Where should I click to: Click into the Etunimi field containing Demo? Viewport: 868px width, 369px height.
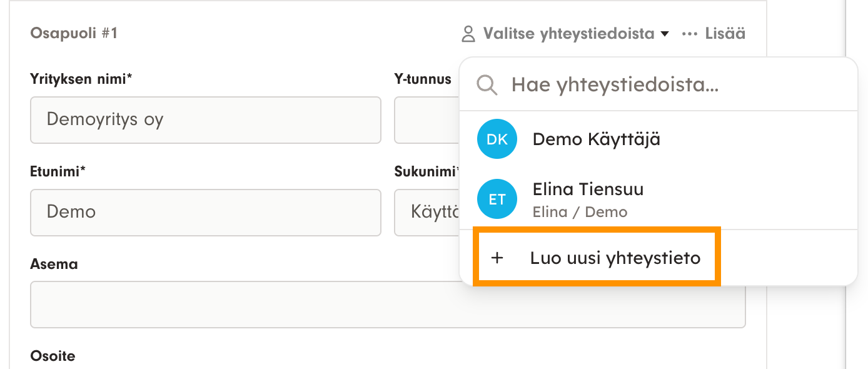click(205, 212)
